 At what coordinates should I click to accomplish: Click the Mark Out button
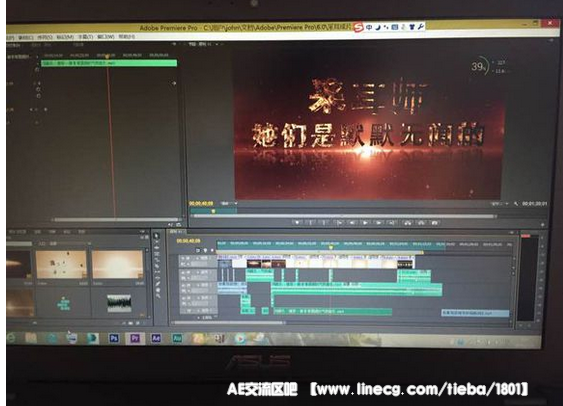[x=324, y=223]
